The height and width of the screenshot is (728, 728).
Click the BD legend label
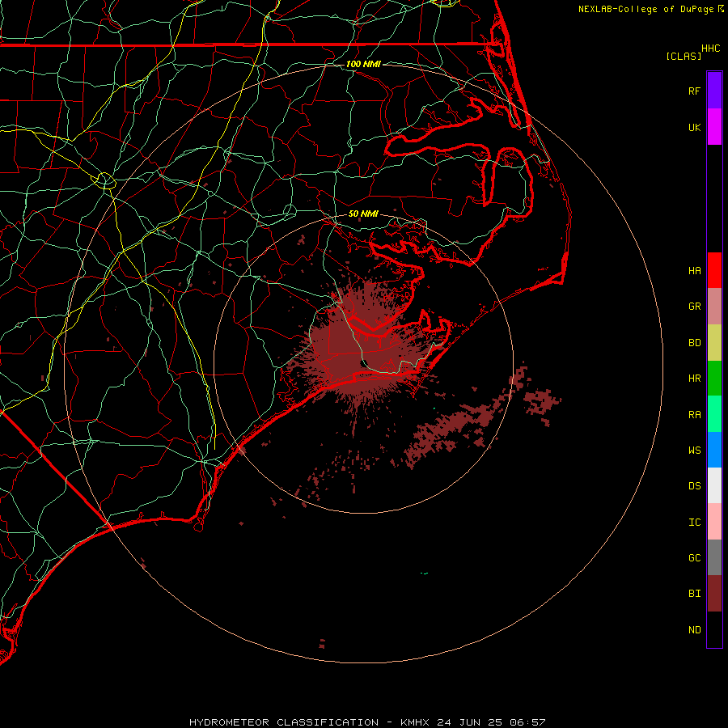click(695, 343)
